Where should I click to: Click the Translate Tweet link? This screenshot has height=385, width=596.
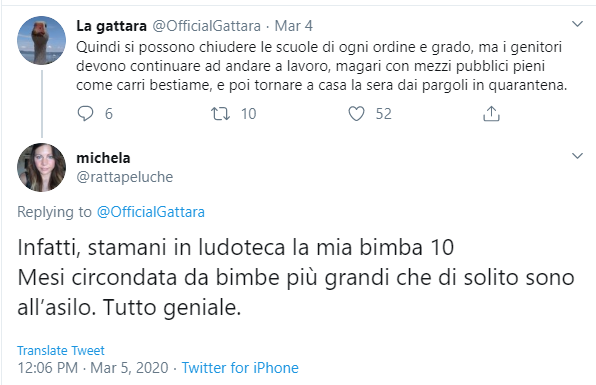coord(61,350)
